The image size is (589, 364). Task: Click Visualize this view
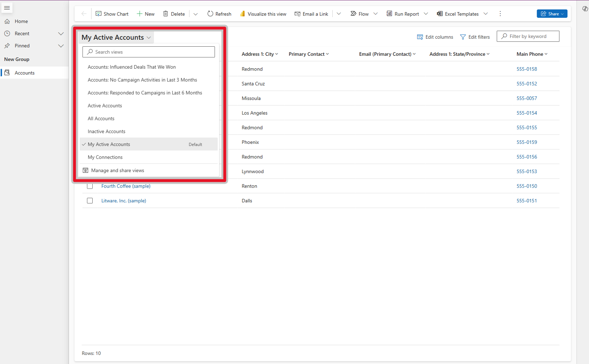tap(263, 14)
